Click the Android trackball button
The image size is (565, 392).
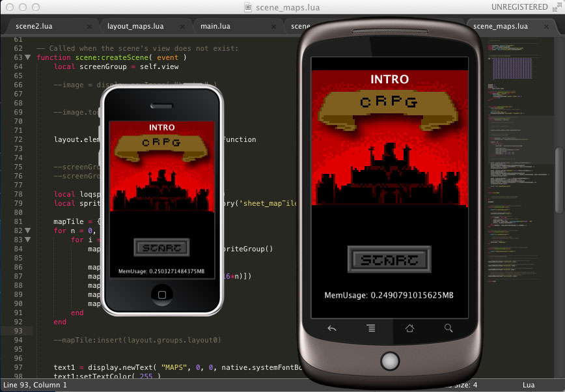point(390,361)
